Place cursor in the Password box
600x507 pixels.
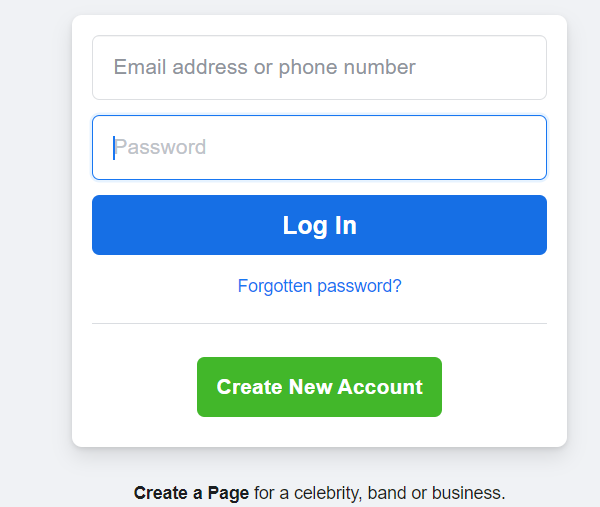click(x=319, y=148)
